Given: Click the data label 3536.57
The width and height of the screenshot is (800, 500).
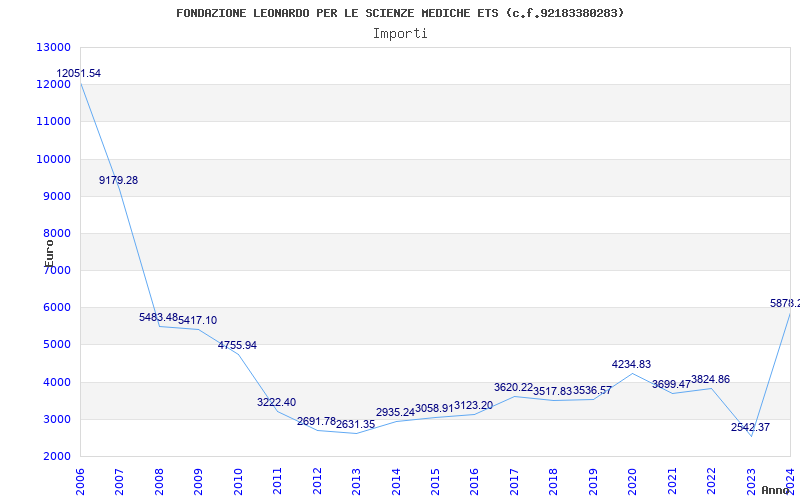Looking at the screenshot, I should pyautogui.click(x=592, y=390).
